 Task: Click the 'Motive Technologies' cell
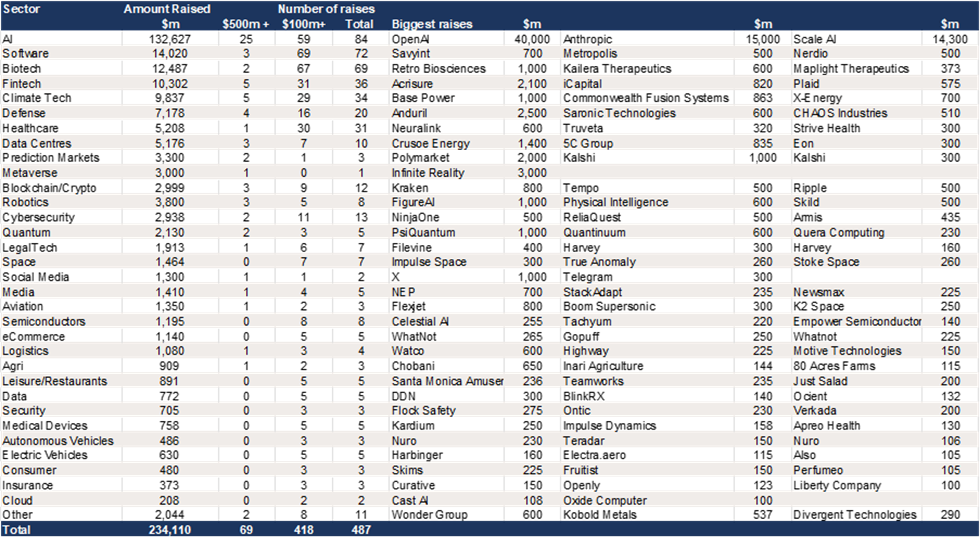[847, 351]
